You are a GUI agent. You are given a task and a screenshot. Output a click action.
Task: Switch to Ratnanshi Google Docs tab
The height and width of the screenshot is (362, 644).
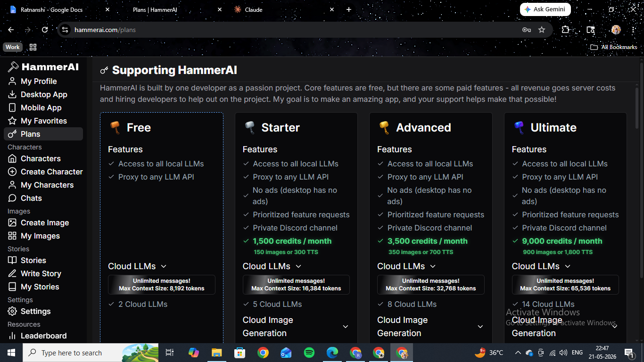(x=59, y=9)
